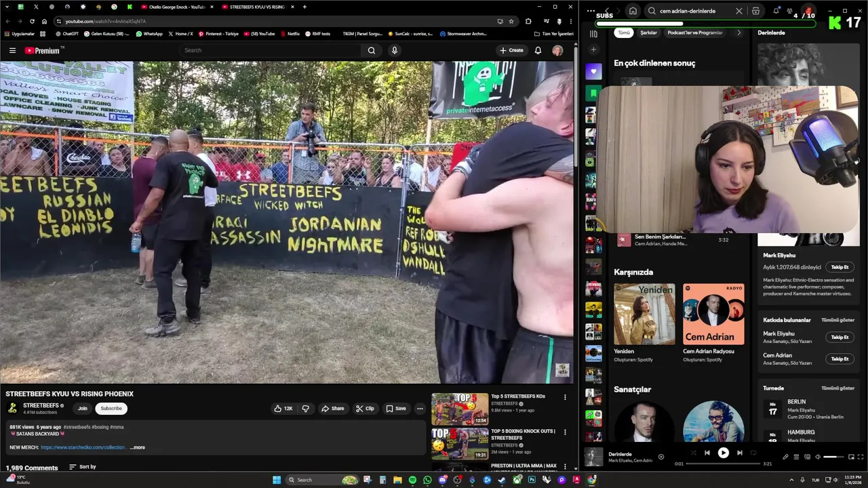Collapse Spotify library sidebar icon
Image resolution: width=868 pixels, height=488 pixels.
click(593, 33)
